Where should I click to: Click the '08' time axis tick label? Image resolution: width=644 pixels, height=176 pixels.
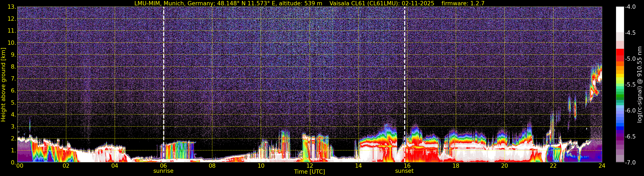coord(212,166)
